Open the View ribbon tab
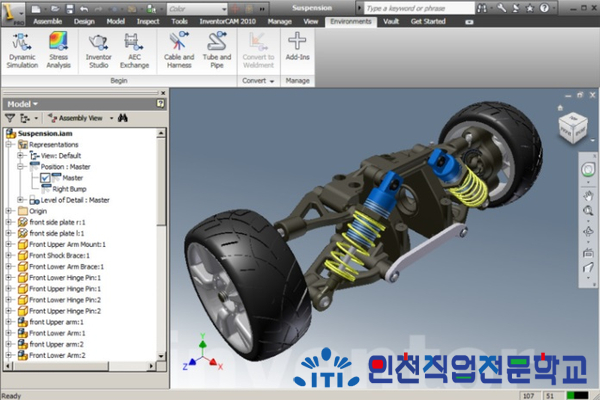600x400 pixels. point(311,21)
